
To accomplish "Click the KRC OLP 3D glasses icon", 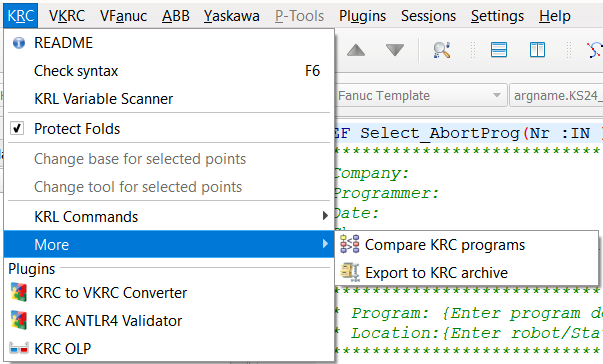I will pyautogui.click(x=19, y=348).
